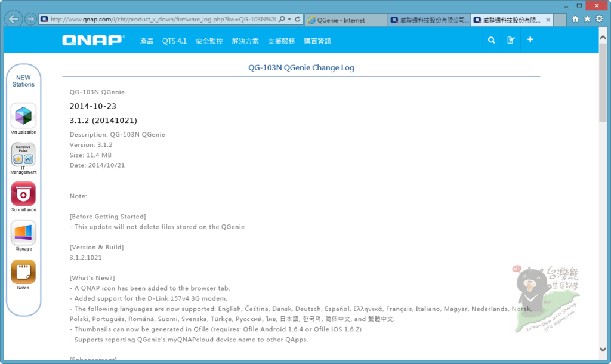Open the browser Home icon
The width and height of the screenshot is (611, 364).
click(575, 18)
